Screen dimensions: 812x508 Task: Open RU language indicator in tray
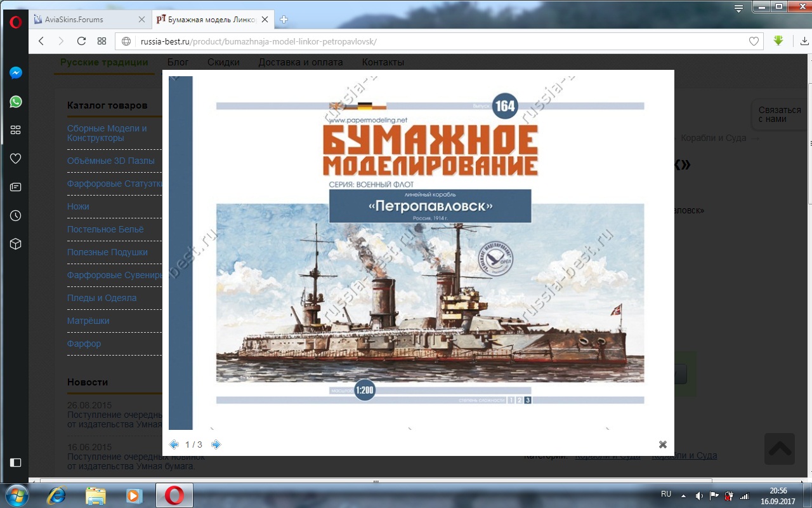pyautogui.click(x=666, y=494)
